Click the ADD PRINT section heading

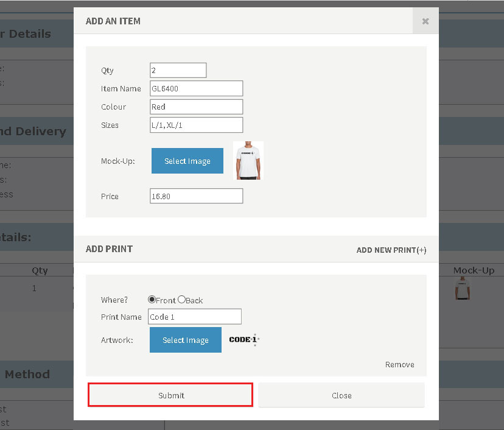pyautogui.click(x=109, y=249)
